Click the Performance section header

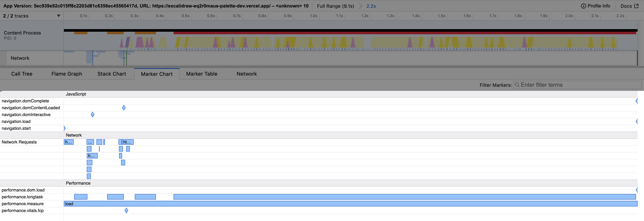click(78, 183)
